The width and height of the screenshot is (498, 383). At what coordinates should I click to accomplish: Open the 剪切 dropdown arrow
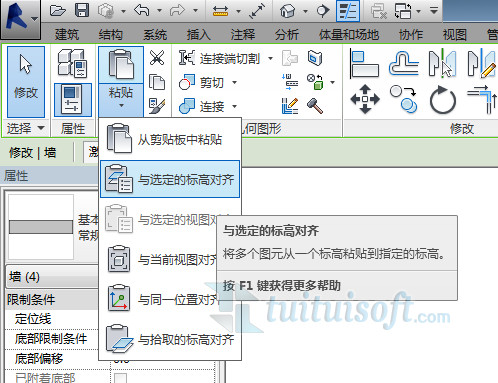pos(234,82)
